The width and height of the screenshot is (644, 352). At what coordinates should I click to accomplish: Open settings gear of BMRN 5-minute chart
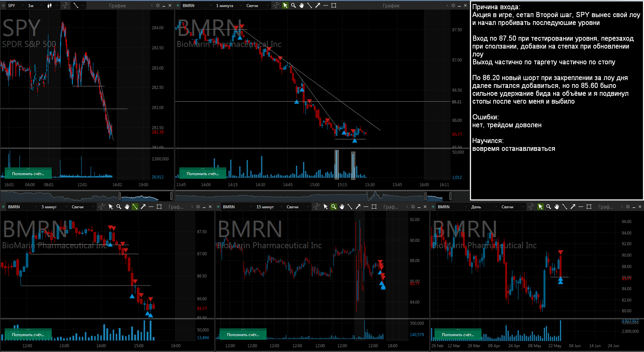(x=198, y=207)
